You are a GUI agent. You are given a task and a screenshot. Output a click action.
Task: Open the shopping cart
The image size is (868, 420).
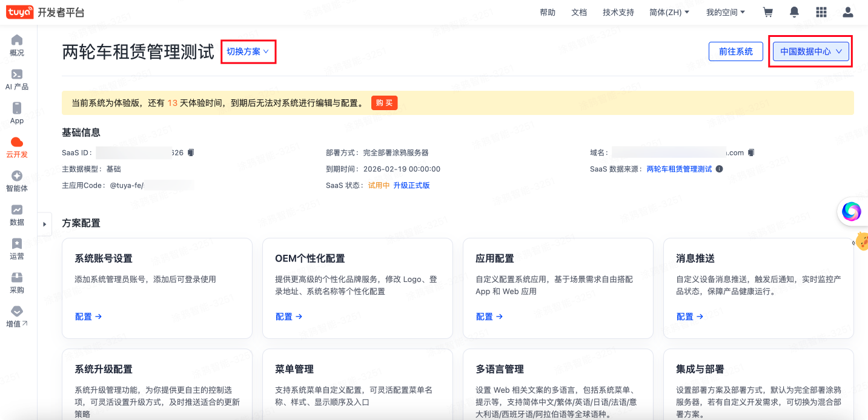point(767,11)
